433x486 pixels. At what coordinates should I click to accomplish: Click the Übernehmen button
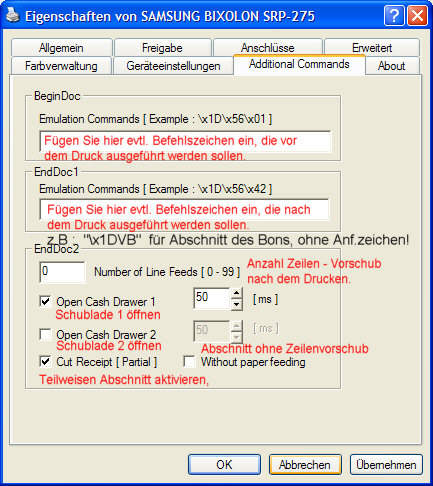click(386, 464)
